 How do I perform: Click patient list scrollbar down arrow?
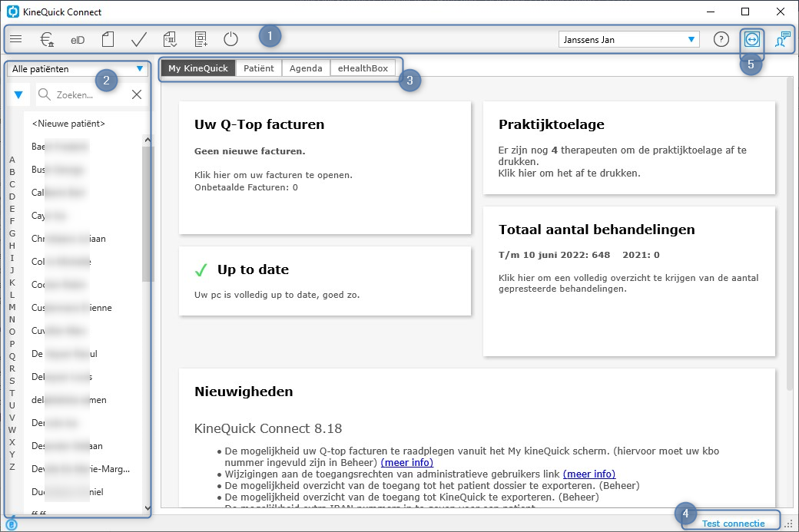pos(148,507)
